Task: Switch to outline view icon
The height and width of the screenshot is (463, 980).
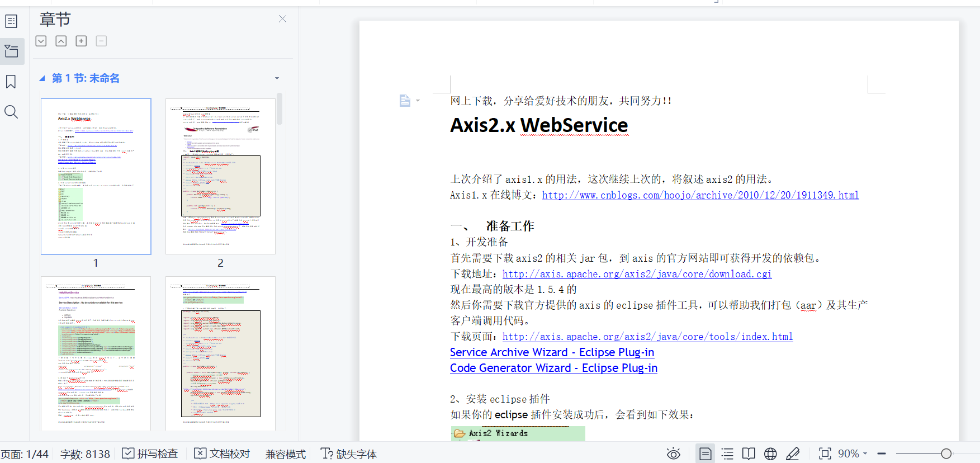Action: (727, 453)
